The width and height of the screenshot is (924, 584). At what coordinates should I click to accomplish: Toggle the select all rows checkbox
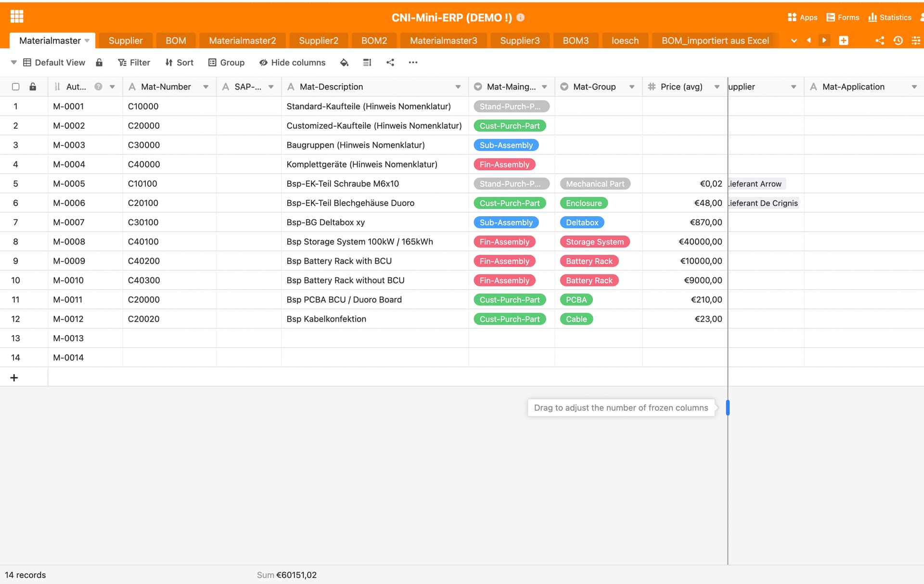[x=15, y=87]
